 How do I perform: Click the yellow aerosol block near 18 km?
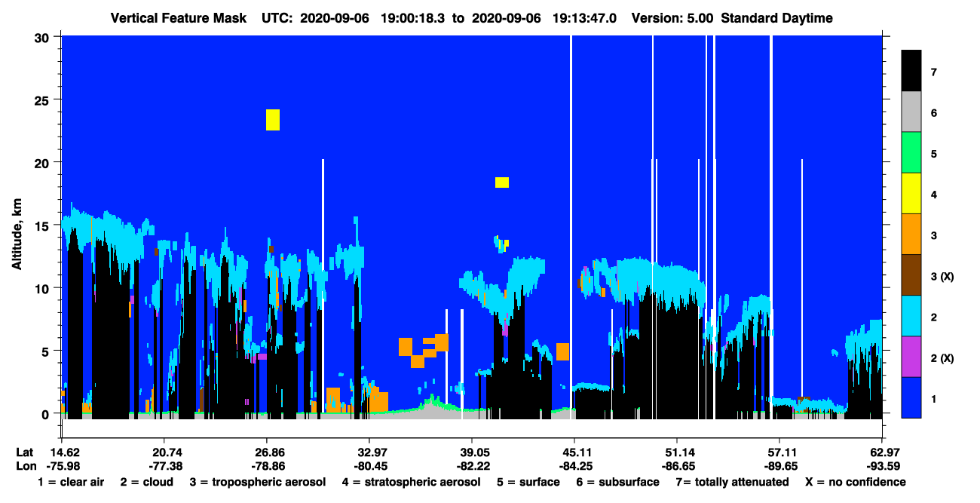[502, 182]
